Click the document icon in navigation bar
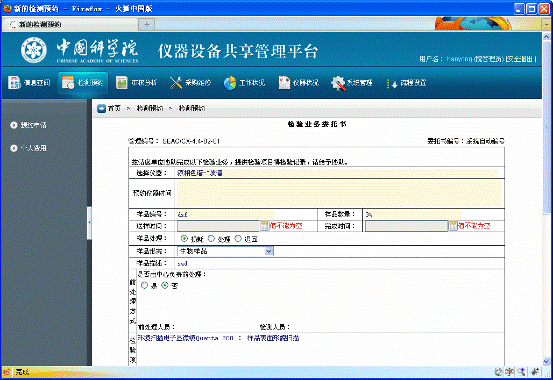 [x=14, y=83]
